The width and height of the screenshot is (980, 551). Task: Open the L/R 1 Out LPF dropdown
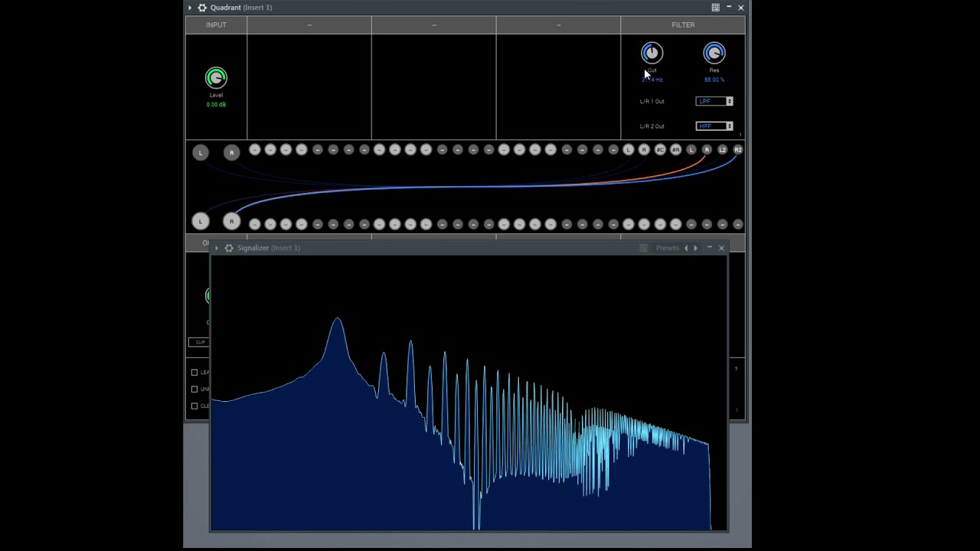pos(714,101)
